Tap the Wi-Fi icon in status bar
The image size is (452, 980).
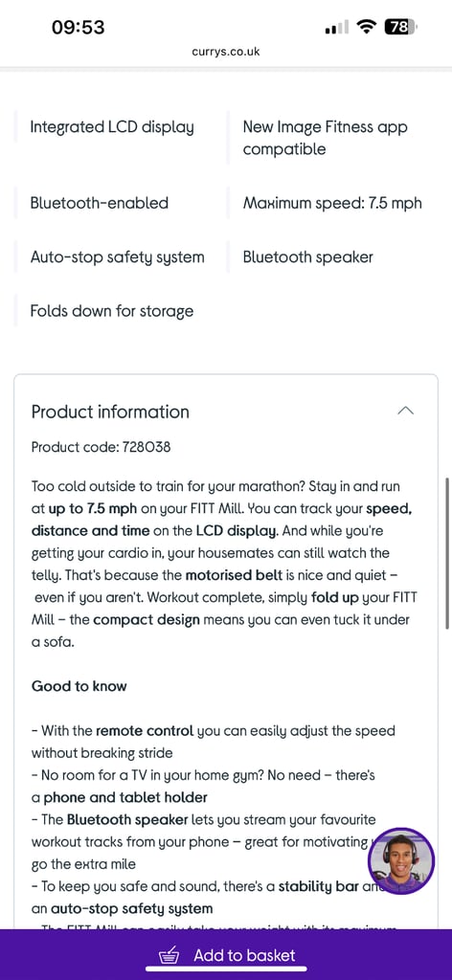click(x=367, y=27)
